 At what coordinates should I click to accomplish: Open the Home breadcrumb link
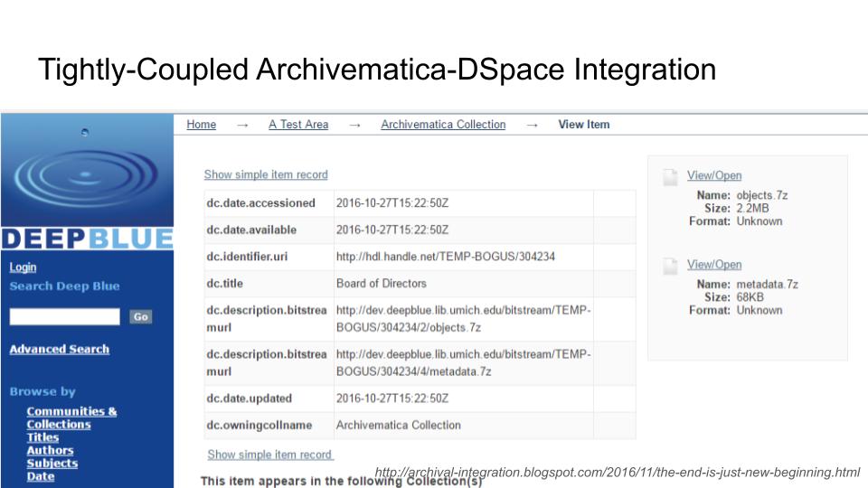coord(201,125)
